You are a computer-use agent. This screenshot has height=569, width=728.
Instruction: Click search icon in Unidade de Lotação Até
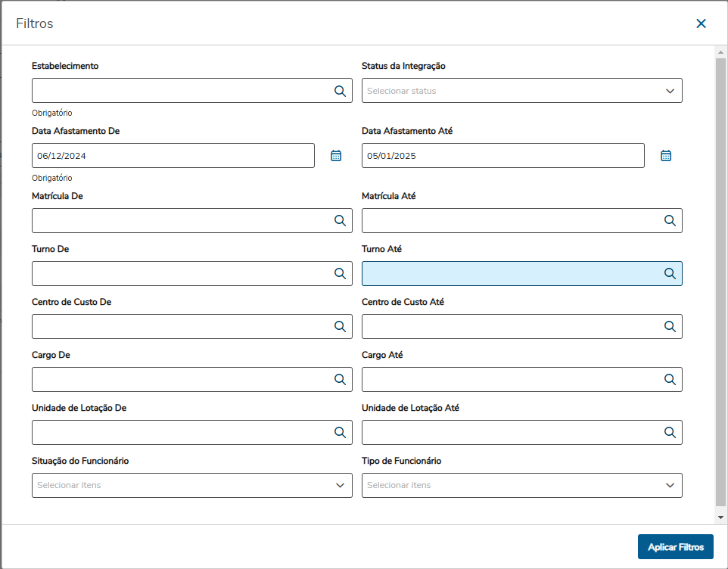click(670, 433)
